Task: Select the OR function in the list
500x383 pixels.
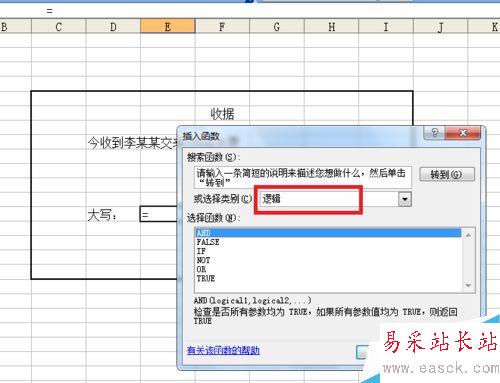Action: click(328, 269)
